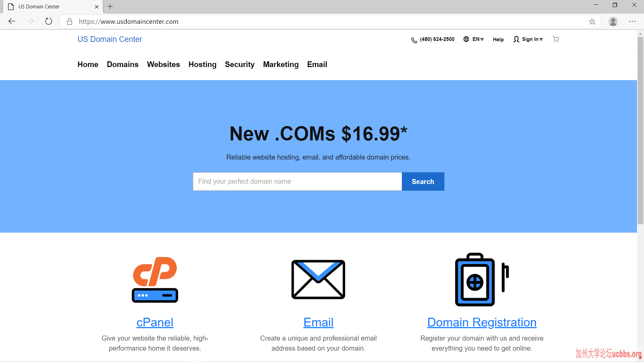644x362 pixels.
Task: Open the shopping cart icon
Action: tap(556, 39)
